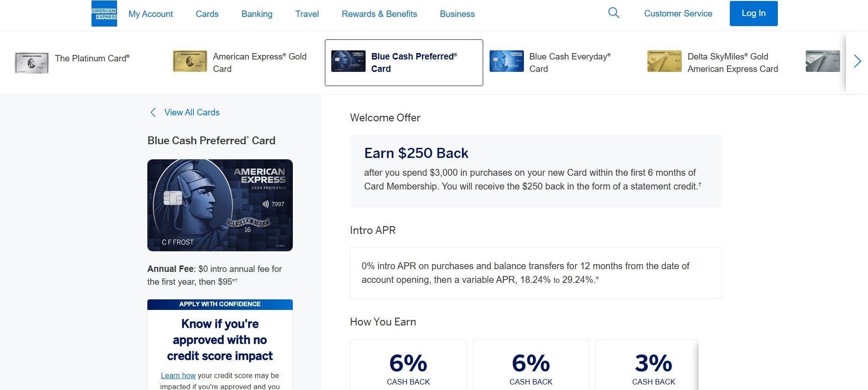Click the back chevron beside View All Cards

pyautogui.click(x=153, y=113)
